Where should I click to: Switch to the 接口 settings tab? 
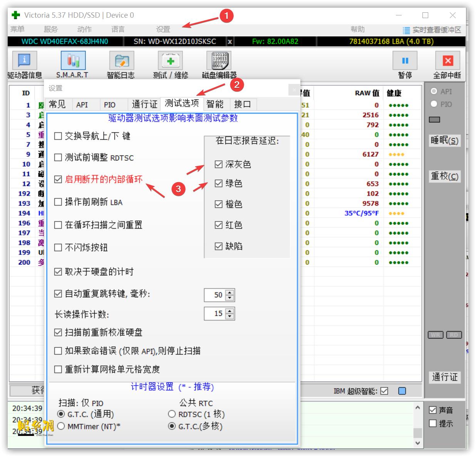(243, 104)
